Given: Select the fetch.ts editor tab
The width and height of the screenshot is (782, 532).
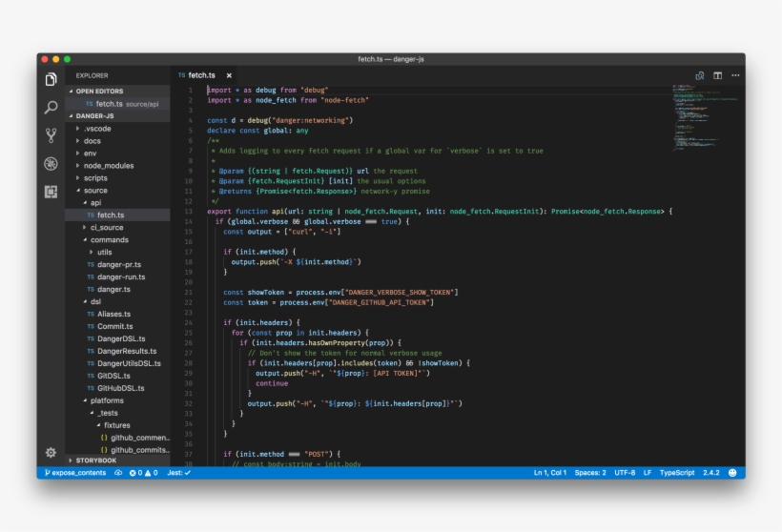Looking at the screenshot, I should [x=200, y=75].
